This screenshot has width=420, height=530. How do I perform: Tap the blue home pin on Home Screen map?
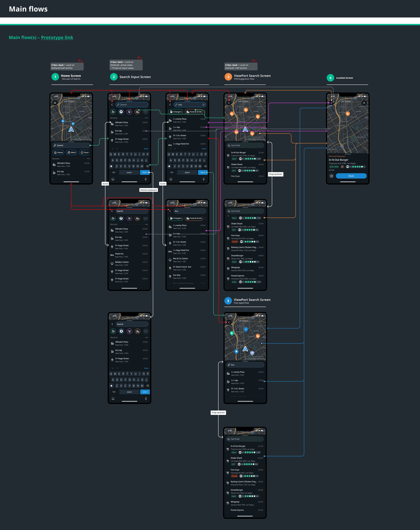[x=73, y=124]
